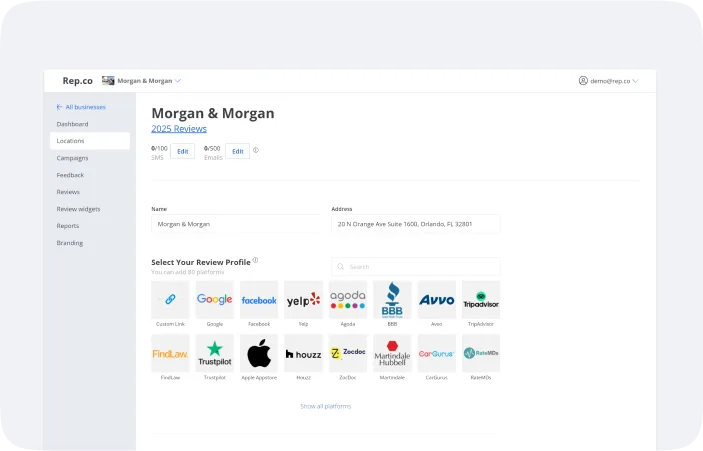The height and width of the screenshot is (451, 703).
Task: Open Feedback in the sidebar
Action: point(70,175)
